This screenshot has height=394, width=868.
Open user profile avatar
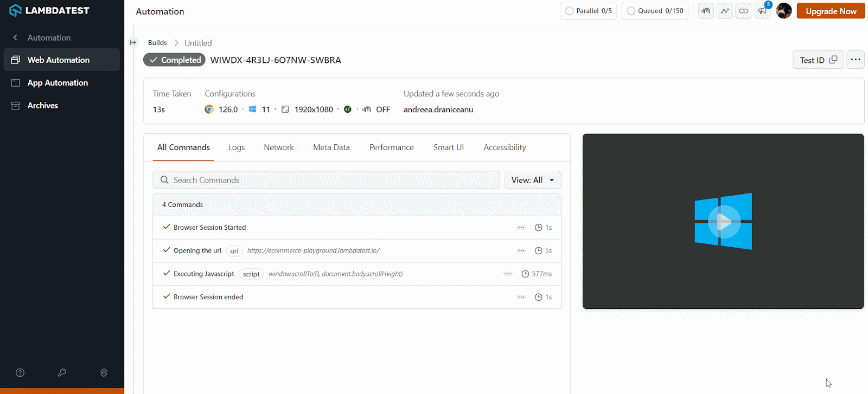784,11
